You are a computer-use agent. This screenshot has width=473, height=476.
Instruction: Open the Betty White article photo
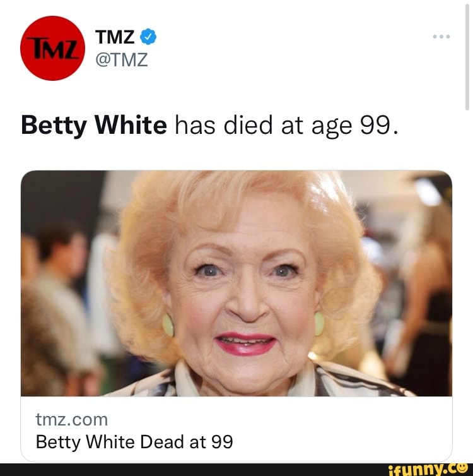[x=237, y=283]
